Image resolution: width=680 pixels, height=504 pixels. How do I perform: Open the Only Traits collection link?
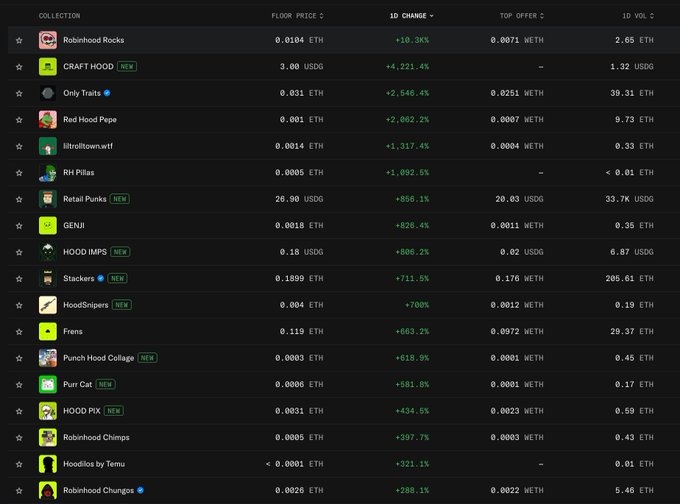tap(82, 93)
